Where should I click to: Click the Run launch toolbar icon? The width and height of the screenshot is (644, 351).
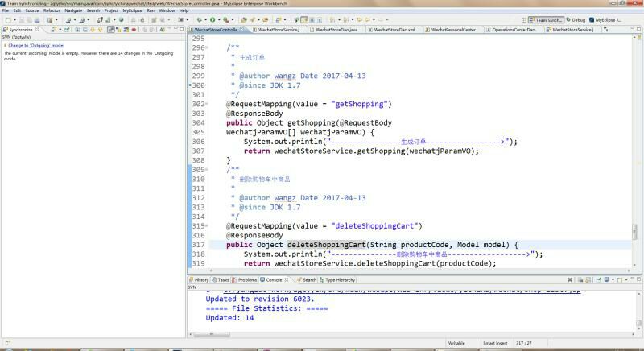coord(212,19)
